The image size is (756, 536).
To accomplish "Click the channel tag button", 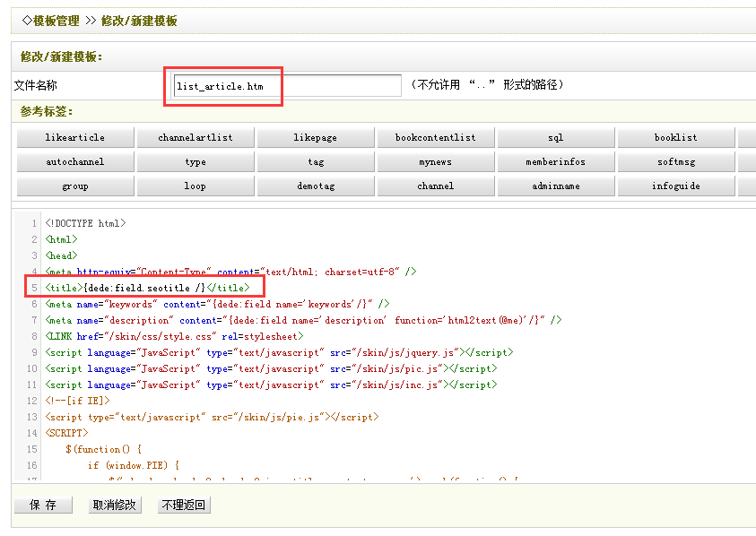I will (435, 186).
